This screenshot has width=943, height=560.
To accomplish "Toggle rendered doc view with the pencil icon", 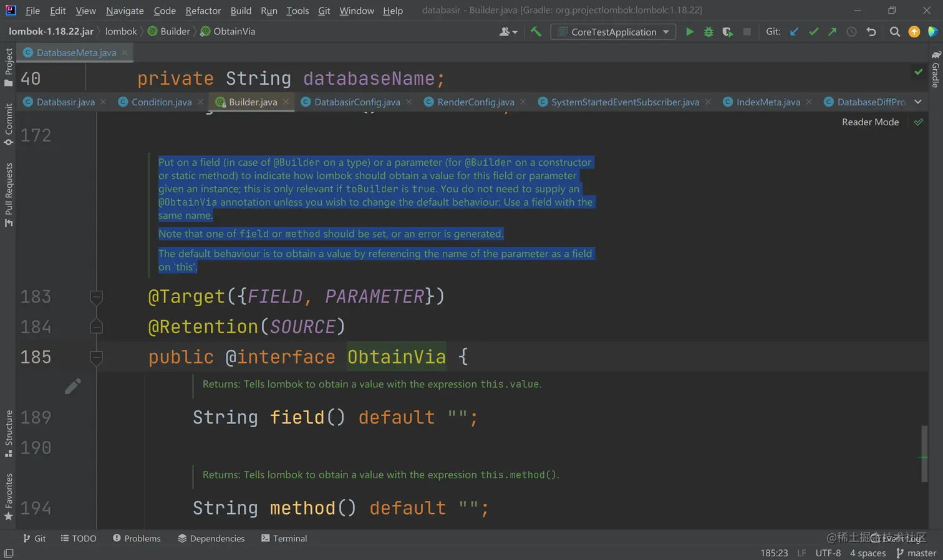I will pos(72,387).
